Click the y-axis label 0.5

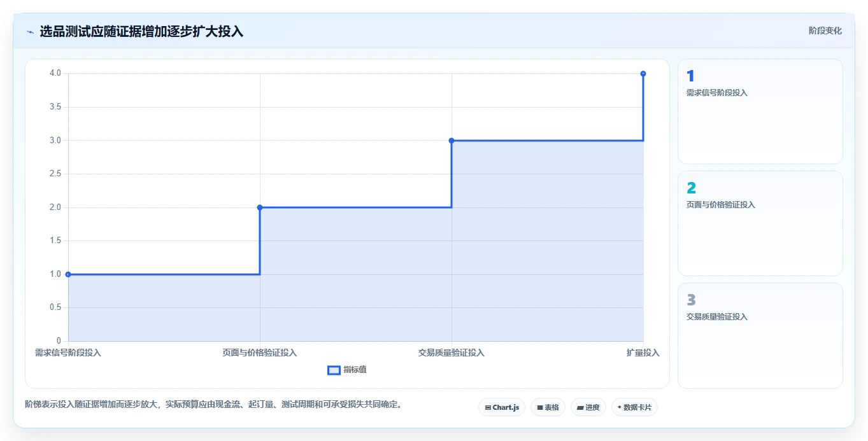click(x=55, y=307)
